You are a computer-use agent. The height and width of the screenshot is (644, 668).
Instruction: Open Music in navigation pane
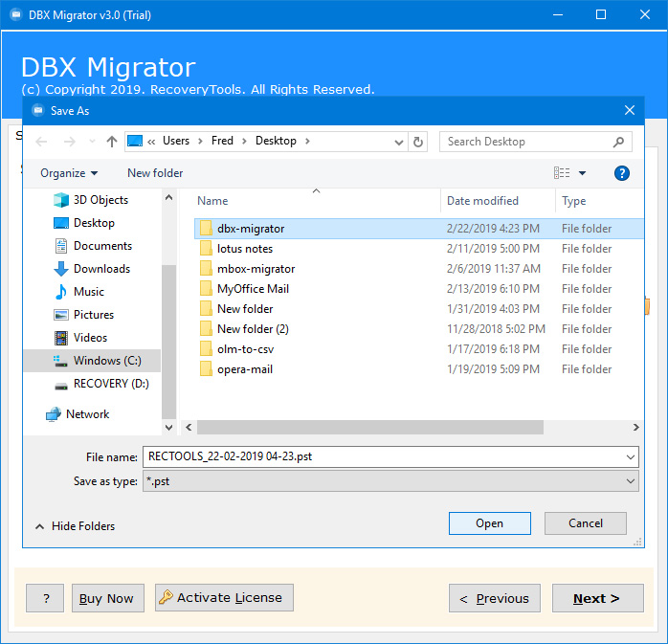coord(78,292)
